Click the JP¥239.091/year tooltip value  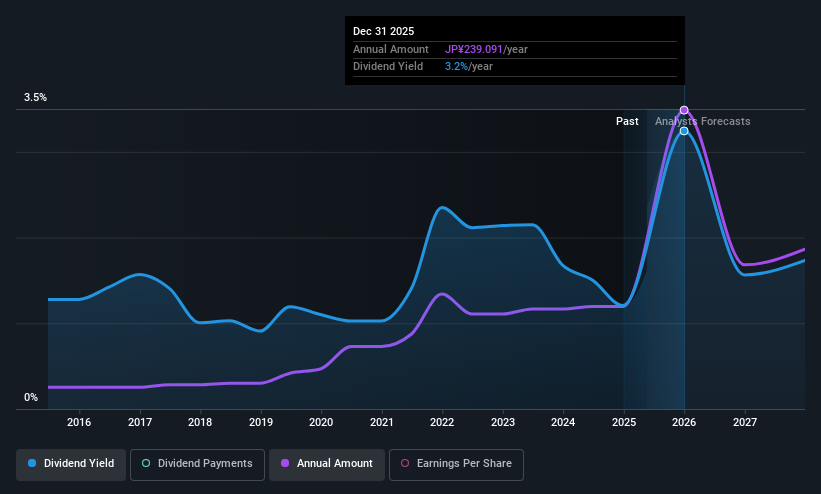coord(486,49)
